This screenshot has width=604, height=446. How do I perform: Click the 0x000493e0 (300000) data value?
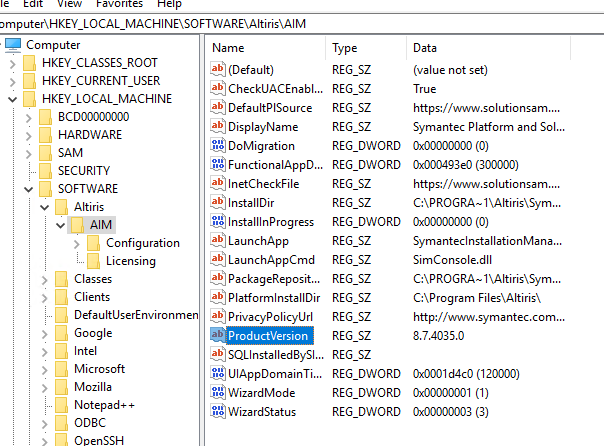[x=466, y=165]
